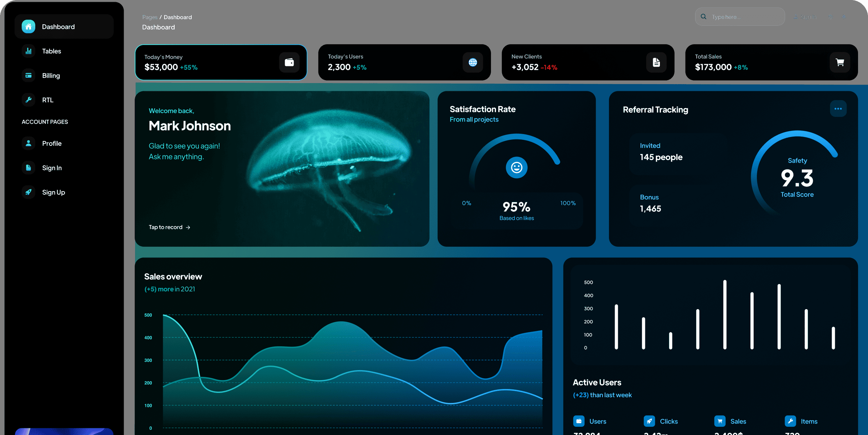Go to the Billing sidebar item

tap(64, 76)
